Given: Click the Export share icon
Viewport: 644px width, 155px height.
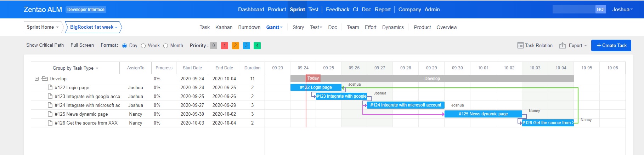Looking at the screenshot, I should pyautogui.click(x=562, y=45).
